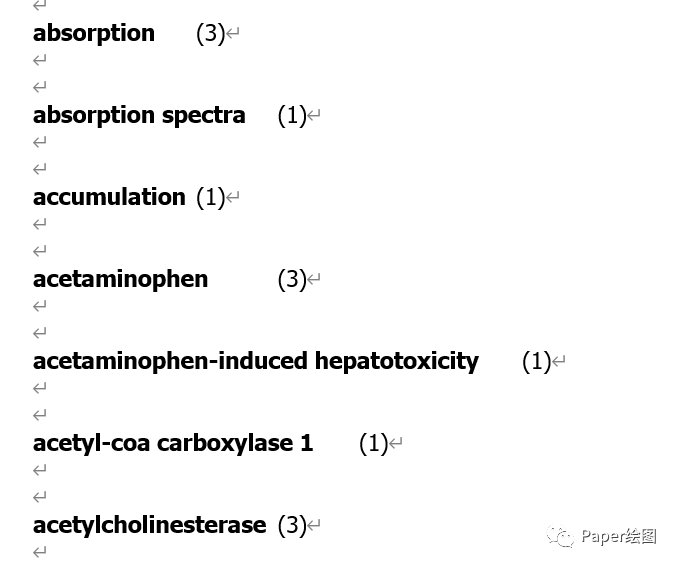Screen dimensions: 678x567
Task: Click the acetyl-coa carboxylase 1 entry
Action: pos(173,443)
